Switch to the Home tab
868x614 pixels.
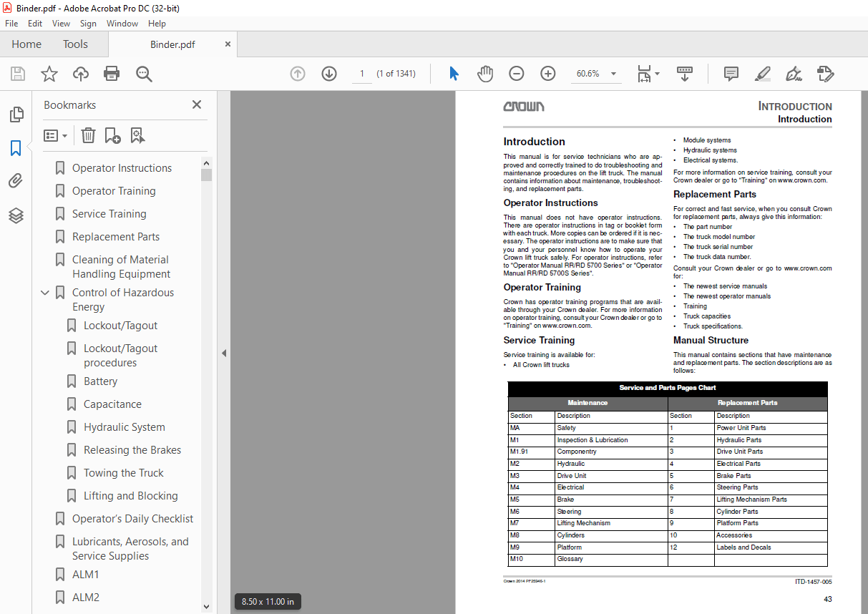pyautogui.click(x=26, y=44)
